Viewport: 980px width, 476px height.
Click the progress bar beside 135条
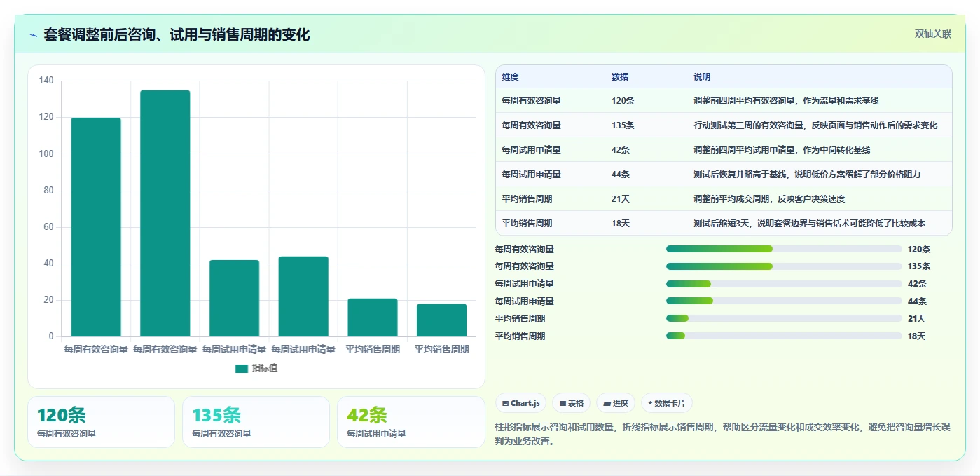pos(784,266)
